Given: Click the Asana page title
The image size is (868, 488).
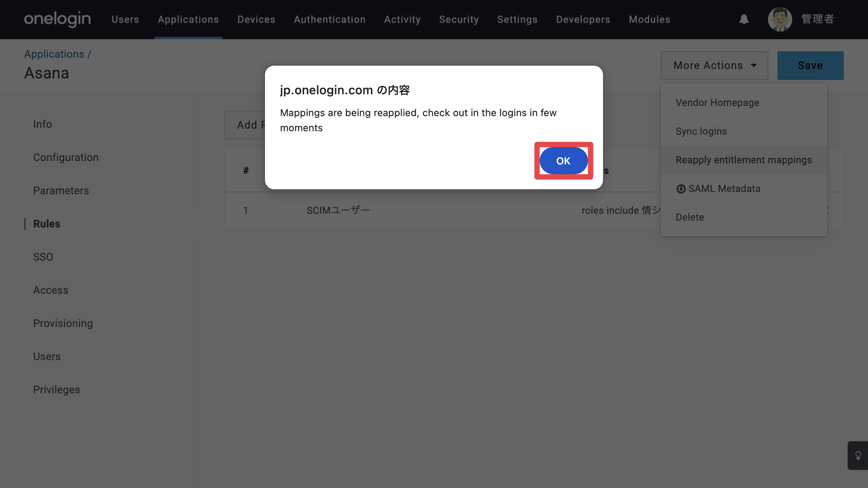Looking at the screenshot, I should click(47, 73).
